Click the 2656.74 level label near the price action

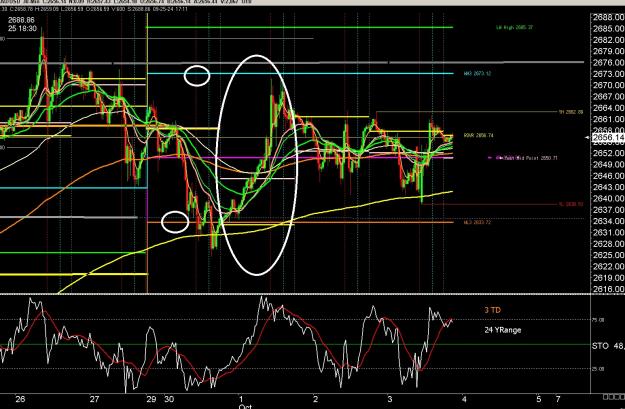pyautogui.click(x=478, y=136)
